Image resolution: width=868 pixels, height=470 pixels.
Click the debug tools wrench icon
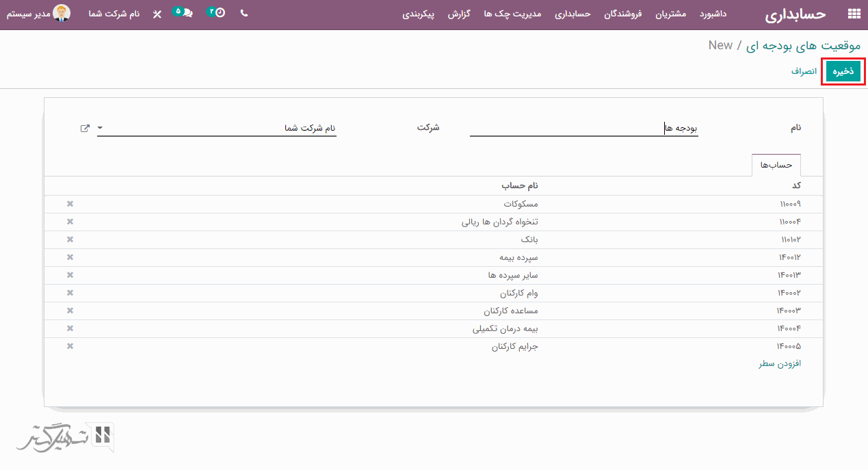pyautogui.click(x=157, y=14)
